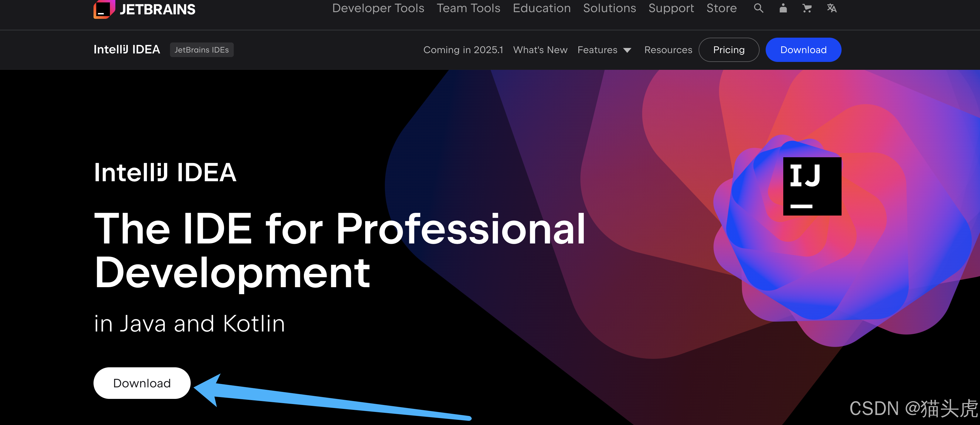Image resolution: width=980 pixels, height=425 pixels.
Task: Expand the Features dropdown
Action: (604, 49)
